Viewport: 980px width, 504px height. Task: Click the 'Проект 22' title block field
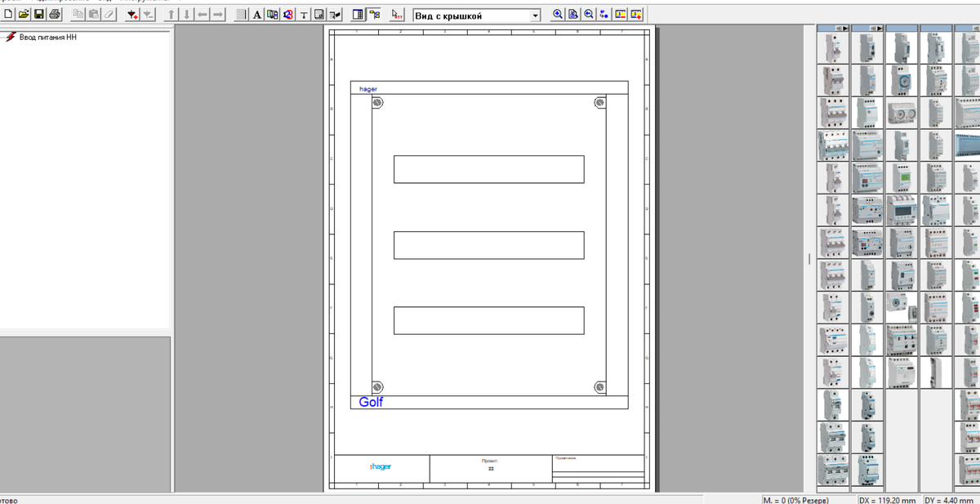pyautogui.click(x=491, y=468)
